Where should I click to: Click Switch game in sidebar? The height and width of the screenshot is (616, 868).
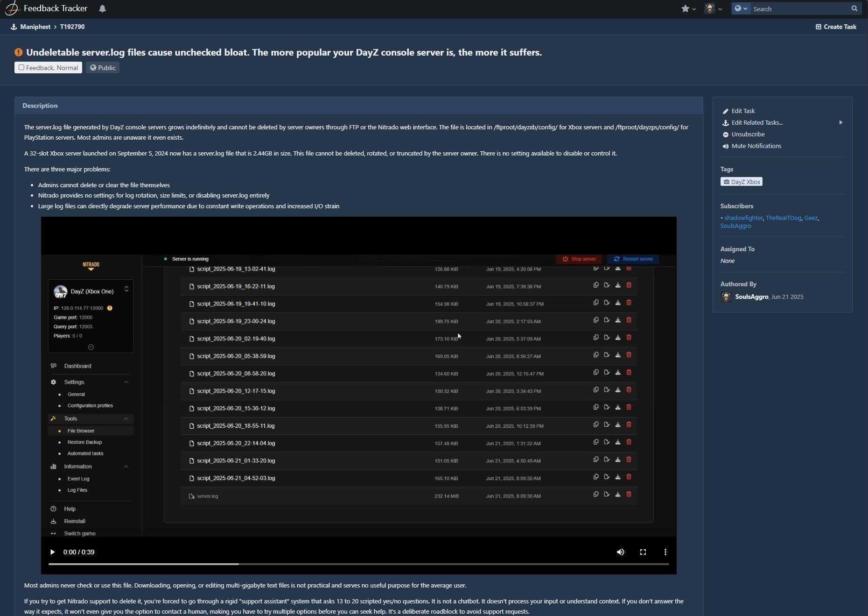click(x=80, y=533)
